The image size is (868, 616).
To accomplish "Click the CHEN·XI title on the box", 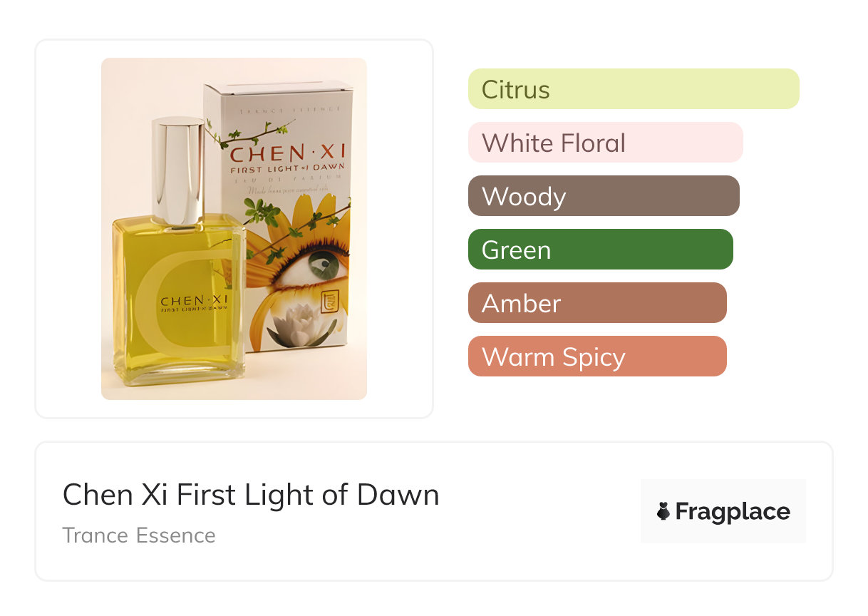I will point(287,153).
